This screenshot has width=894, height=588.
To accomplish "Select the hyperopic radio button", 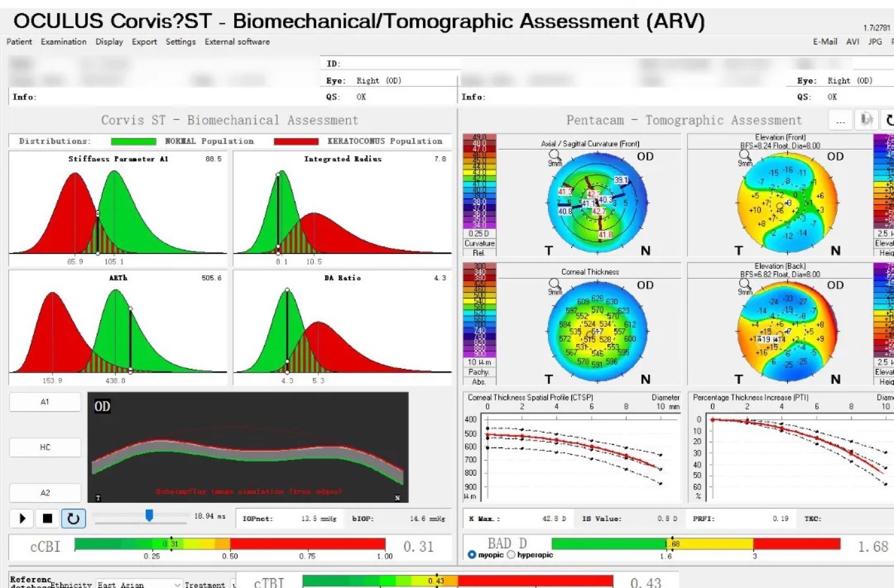I will (x=511, y=554).
